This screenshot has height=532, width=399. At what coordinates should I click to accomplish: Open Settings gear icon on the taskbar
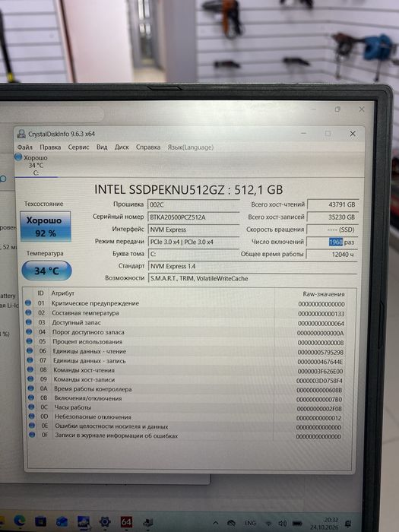105,522
